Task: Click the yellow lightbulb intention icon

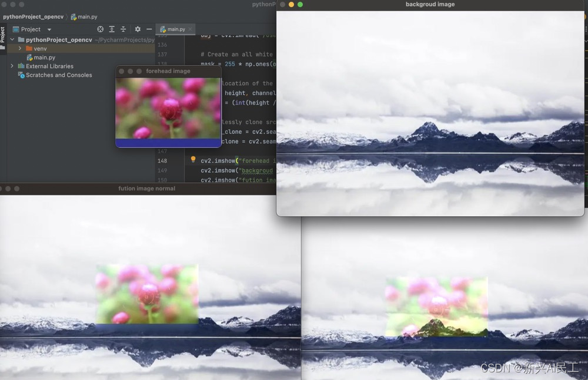Action: coord(193,159)
